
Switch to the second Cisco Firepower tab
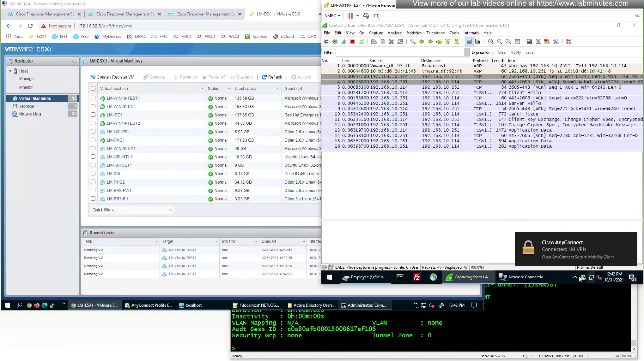(x=125, y=14)
